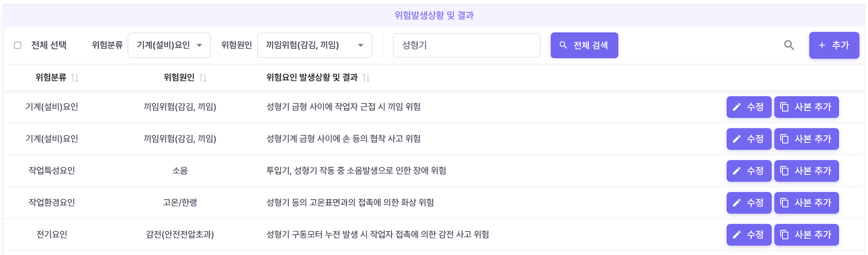Click the 전체 검색 button
This screenshot has width=868, height=255.
(584, 45)
